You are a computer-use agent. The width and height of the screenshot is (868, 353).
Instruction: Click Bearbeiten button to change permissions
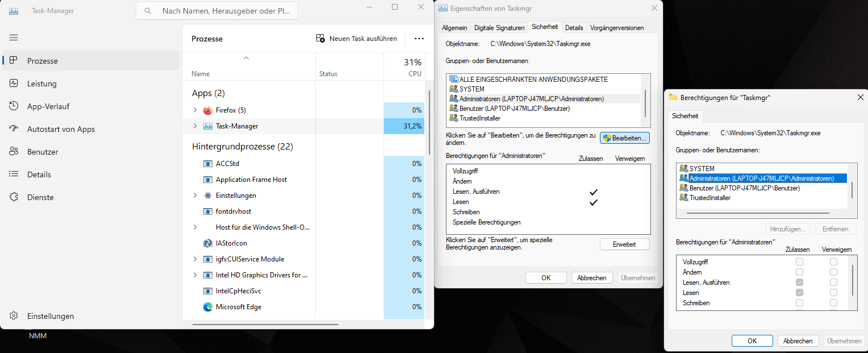click(x=625, y=138)
